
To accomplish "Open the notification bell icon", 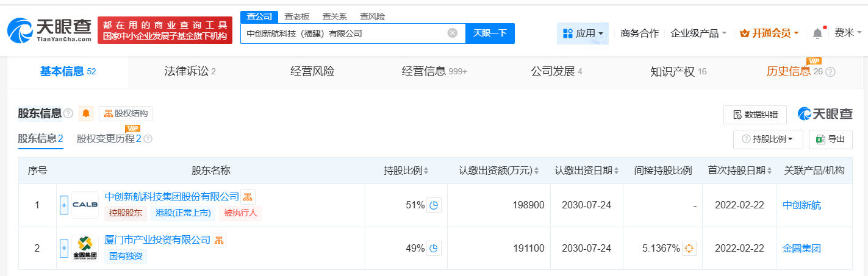I will pos(817,34).
